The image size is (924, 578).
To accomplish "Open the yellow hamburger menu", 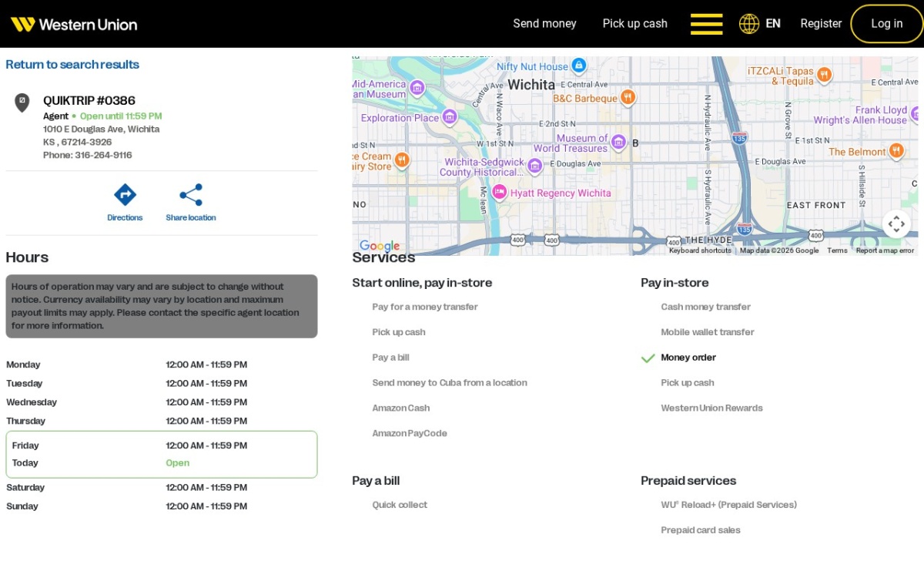I will point(706,24).
